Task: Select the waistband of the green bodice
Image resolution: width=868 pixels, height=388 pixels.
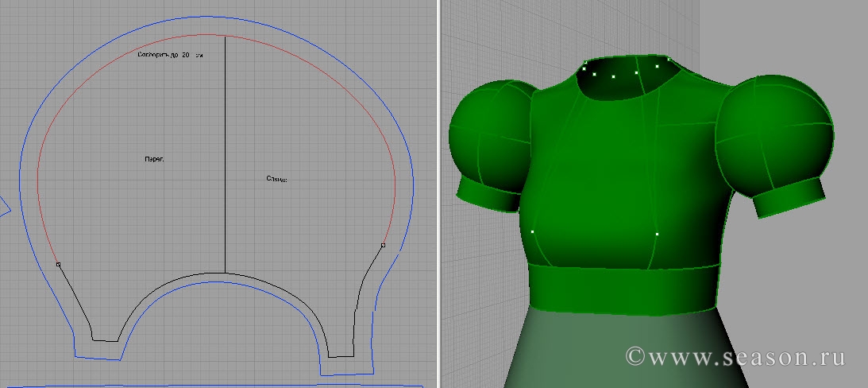Action: point(623,289)
